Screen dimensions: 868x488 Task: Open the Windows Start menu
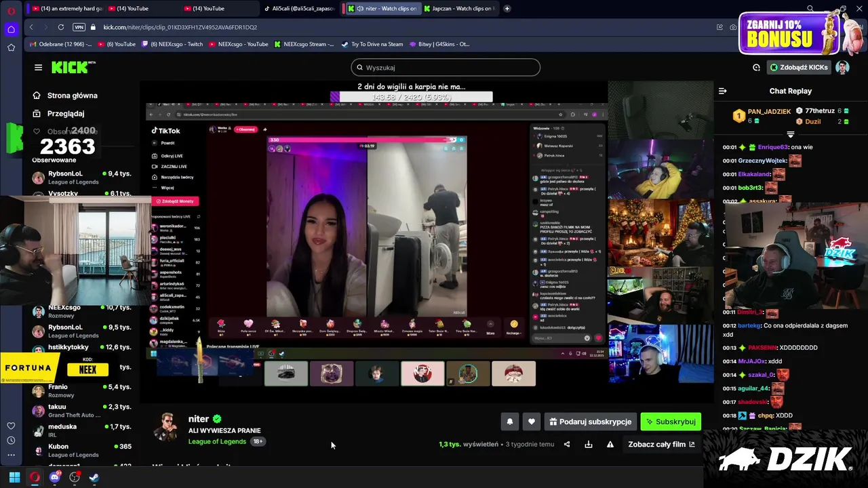(x=14, y=477)
